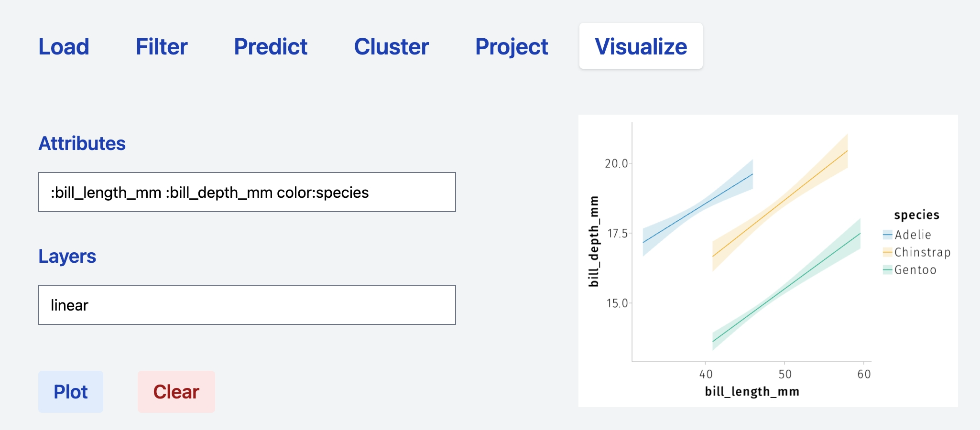Image resolution: width=980 pixels, height=430 pixels.
Task: Open the Load tab
Action: pos(64,47)
